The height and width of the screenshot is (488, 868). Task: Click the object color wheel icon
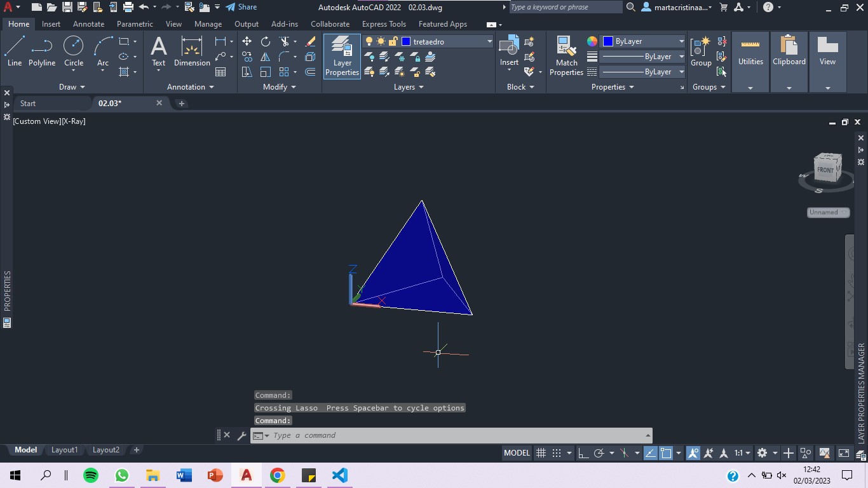592,41
